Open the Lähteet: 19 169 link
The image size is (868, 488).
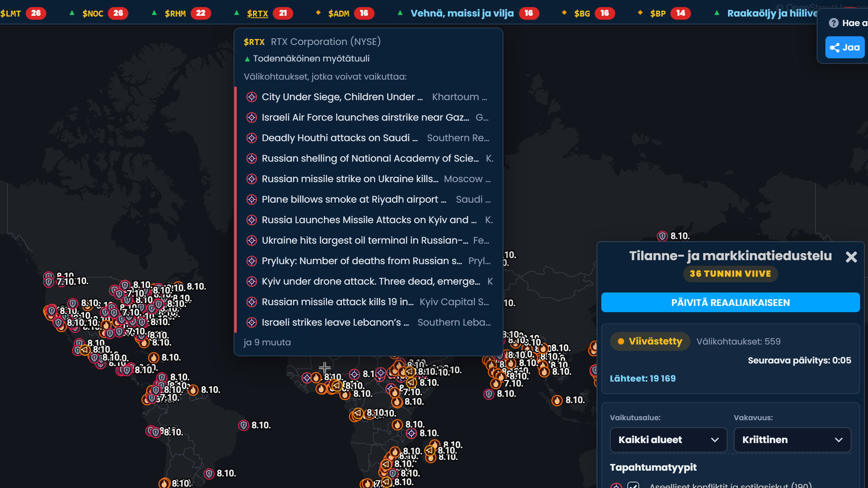coord(642,378)
